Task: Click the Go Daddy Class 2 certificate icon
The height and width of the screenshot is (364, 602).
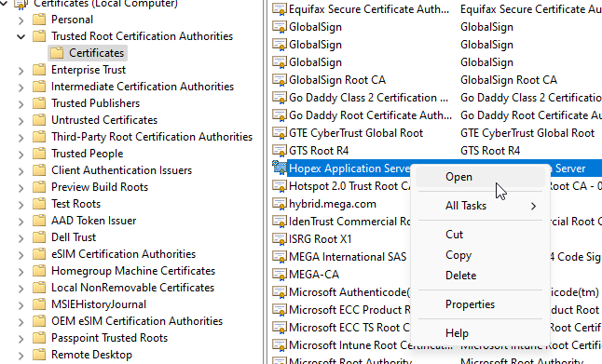Action: 280,98
